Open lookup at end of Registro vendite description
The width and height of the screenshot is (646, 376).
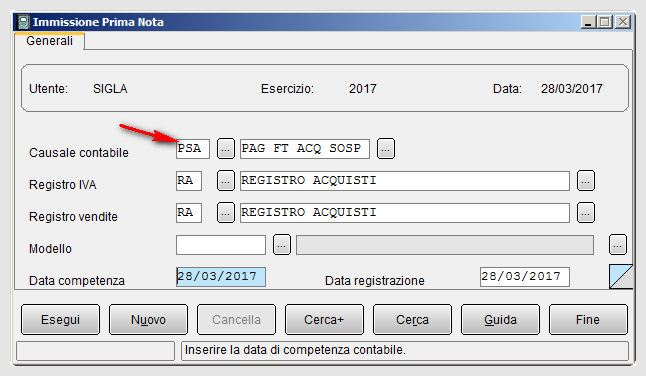585,213
